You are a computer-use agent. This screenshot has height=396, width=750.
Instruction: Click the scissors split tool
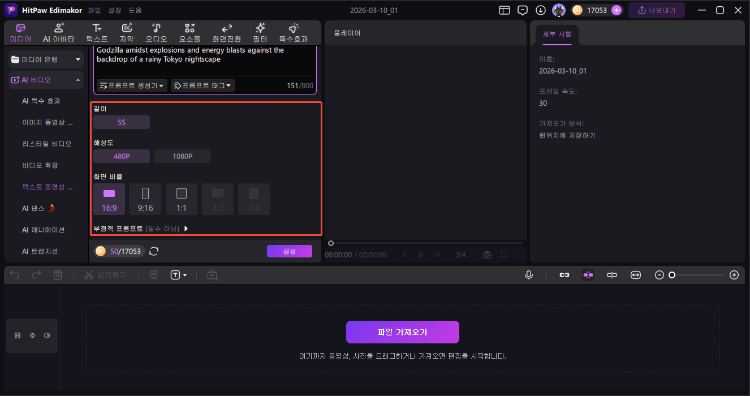[105, 275]
